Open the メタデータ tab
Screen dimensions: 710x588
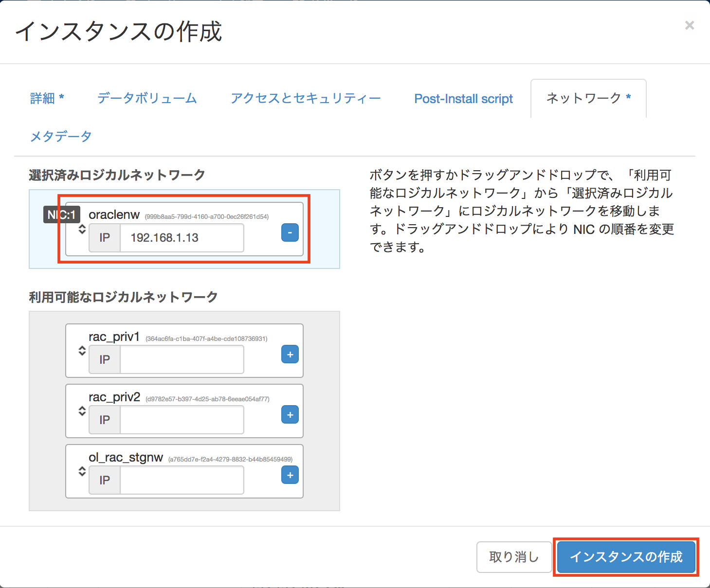point(61,136)
